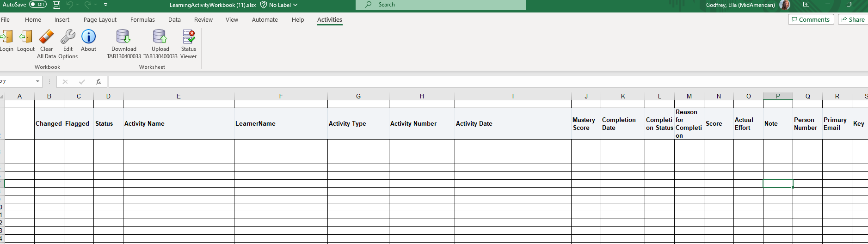Select column P header
This screenshot has width=868, height=244.
[778, 96]
